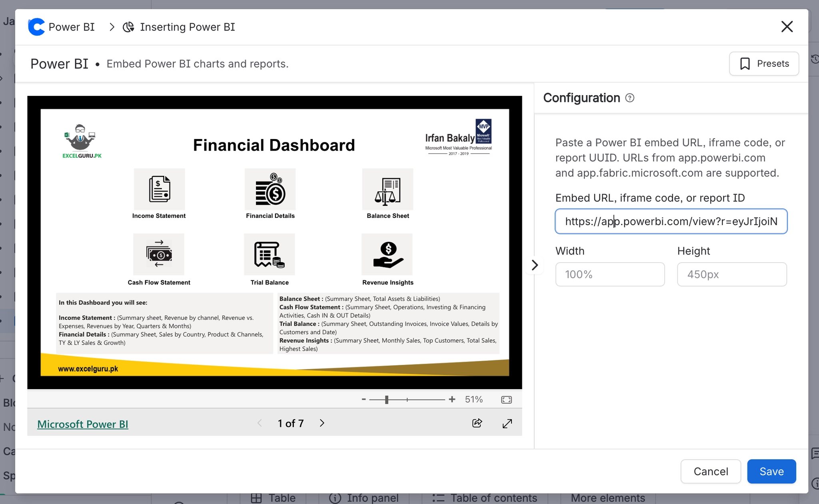
Task: Click the 1 of 7 page indicator
Action: pyautogui.click(x=291, y=423)
